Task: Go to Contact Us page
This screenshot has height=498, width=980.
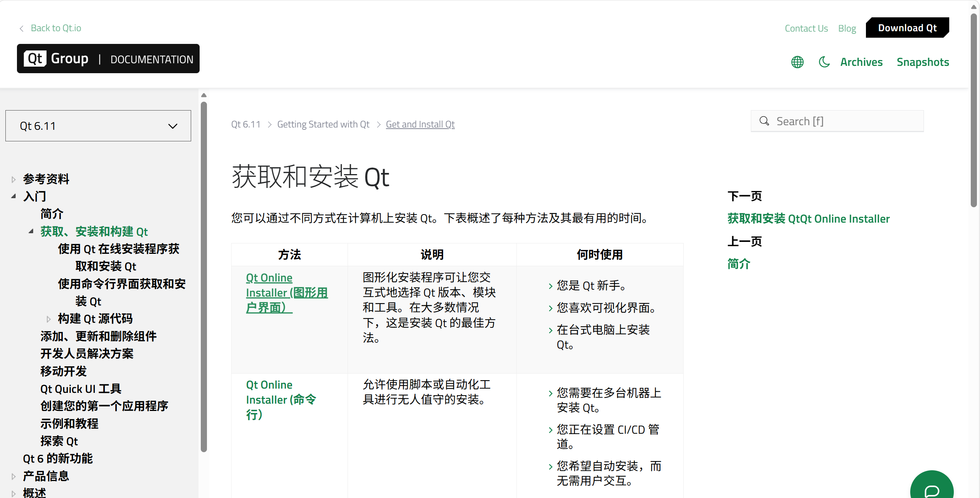Action: click(806, 29)
